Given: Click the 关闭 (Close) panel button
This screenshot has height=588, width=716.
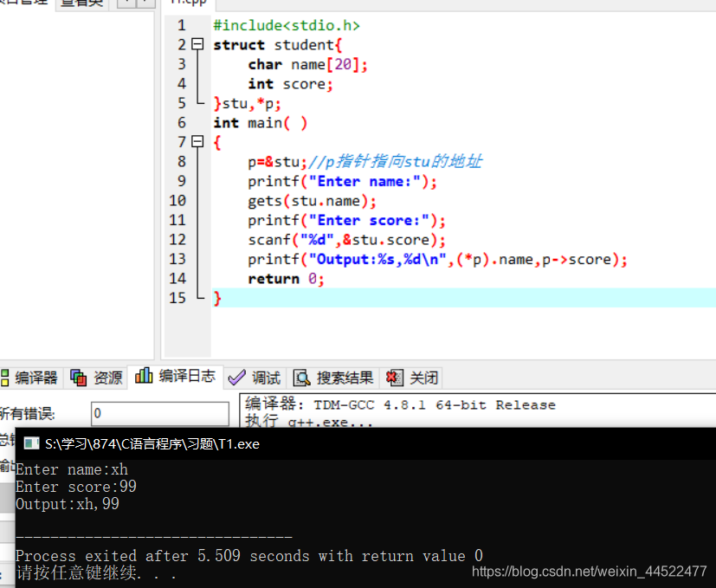Looking at the screenshot, I should click(x=412, y=378).
